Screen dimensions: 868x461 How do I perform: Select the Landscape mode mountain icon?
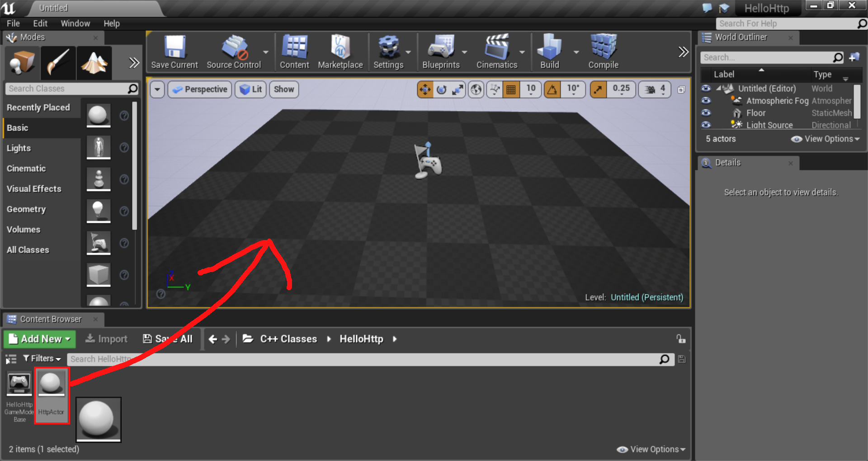94,62
